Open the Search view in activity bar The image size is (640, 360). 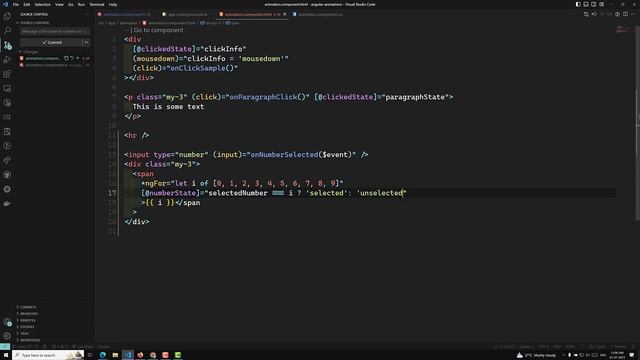tap(7, 31)
